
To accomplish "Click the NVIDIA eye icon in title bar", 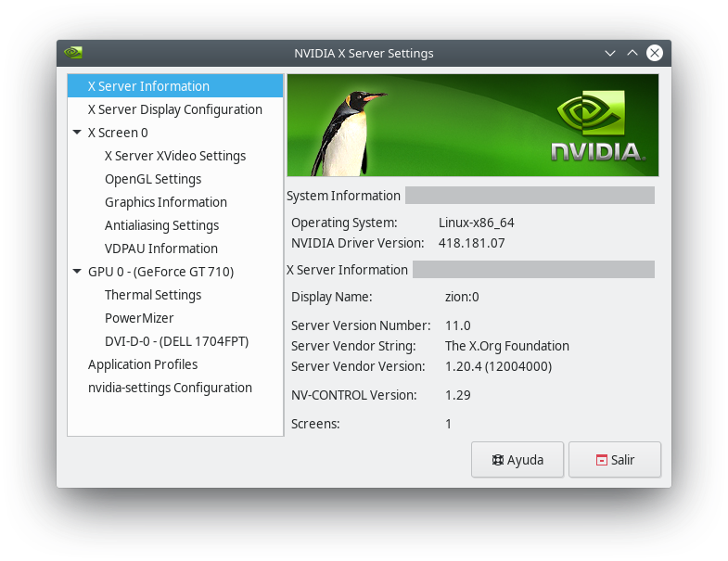I will click(73, 53).
